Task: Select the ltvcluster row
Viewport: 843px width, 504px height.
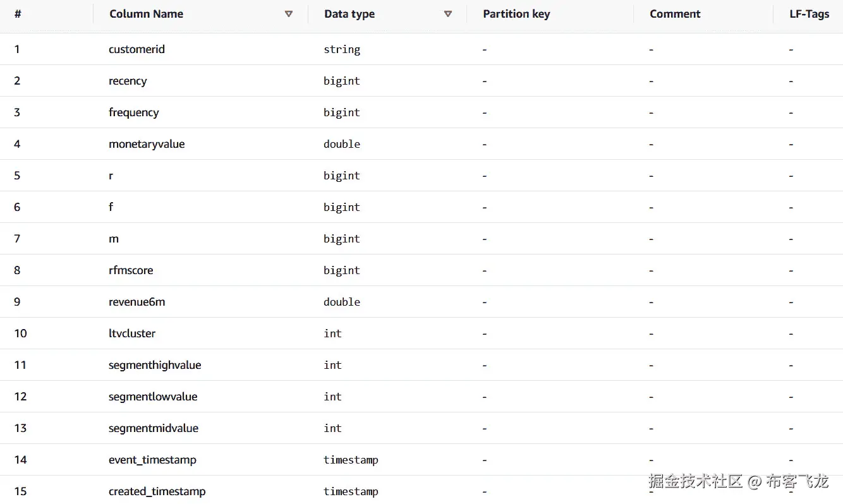Action: point(132,333)
